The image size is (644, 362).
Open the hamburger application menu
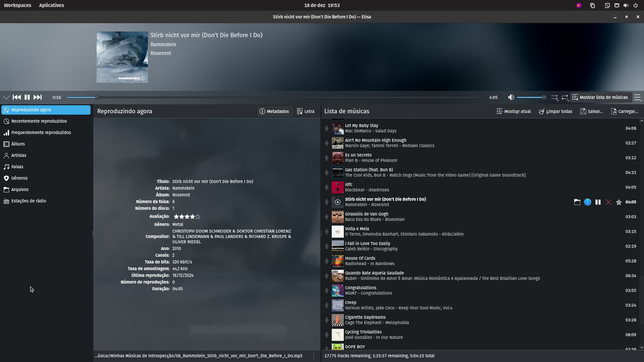point(637,97)
